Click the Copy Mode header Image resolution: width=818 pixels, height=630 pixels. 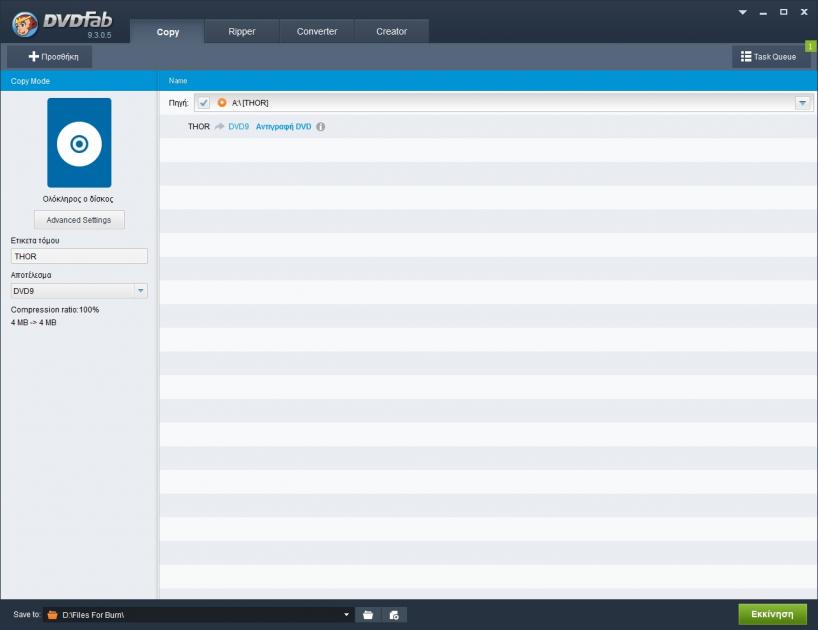coord(30,81)
